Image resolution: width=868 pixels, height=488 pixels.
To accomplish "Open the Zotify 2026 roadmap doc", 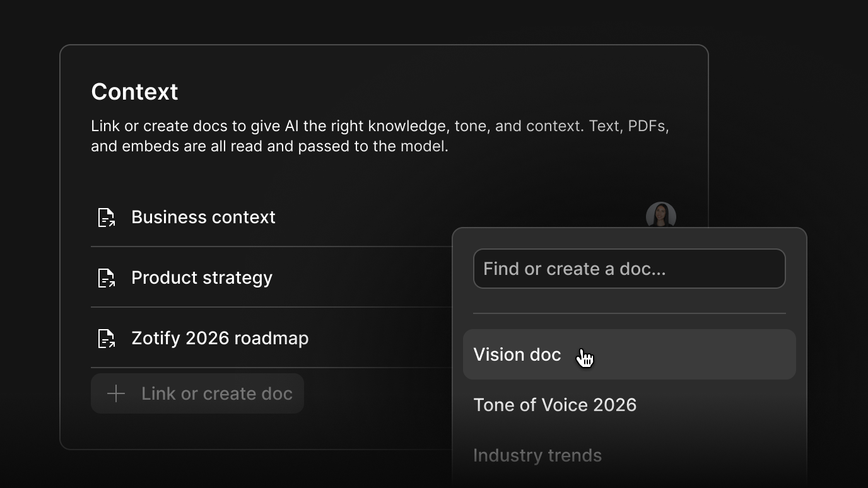I will (x=220, y=338).
